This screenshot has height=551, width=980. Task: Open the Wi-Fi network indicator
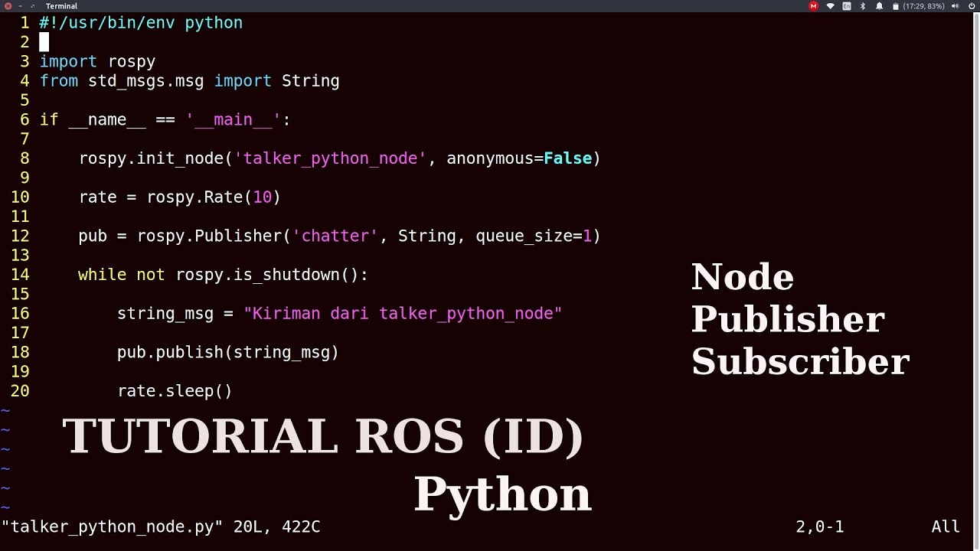click(x=830, y=6)
